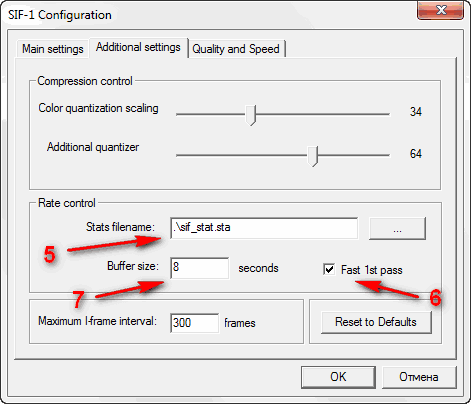471x404 pixels.
Task: Browse for stats file with "..." button
Action: [397, 228]
